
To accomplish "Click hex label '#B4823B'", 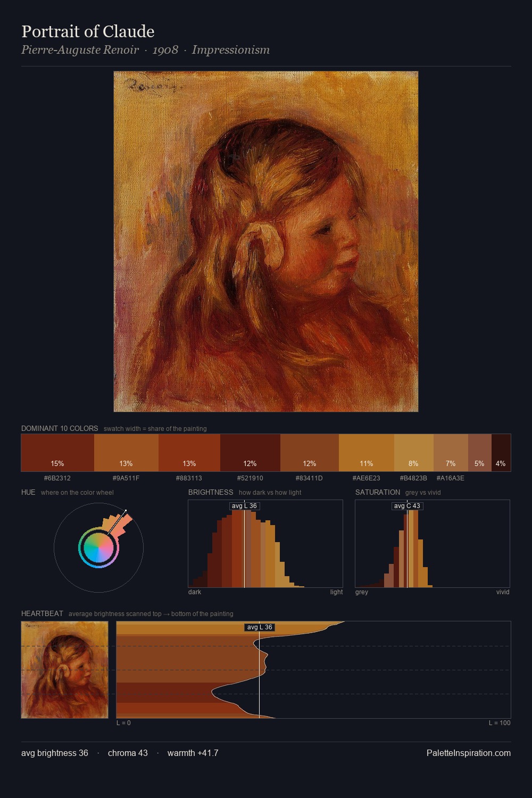I will pyautogui.click(x=413, y=478).
